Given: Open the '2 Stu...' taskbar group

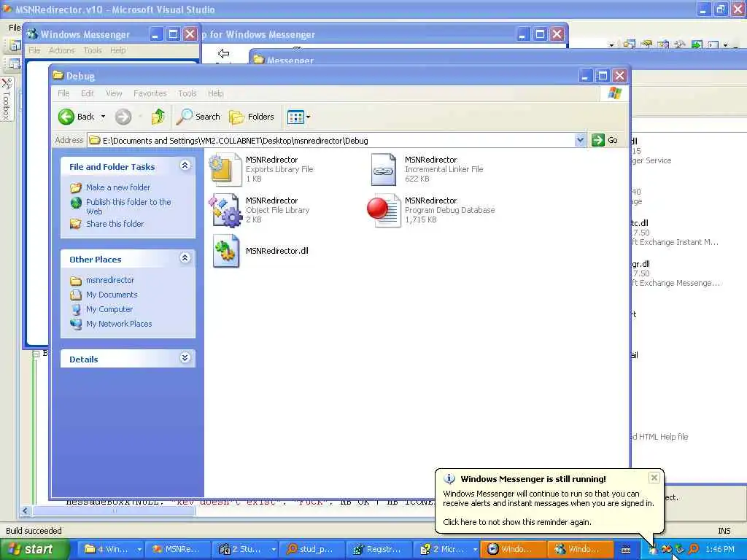Looking at the screenshot, I should pos(245,549).
